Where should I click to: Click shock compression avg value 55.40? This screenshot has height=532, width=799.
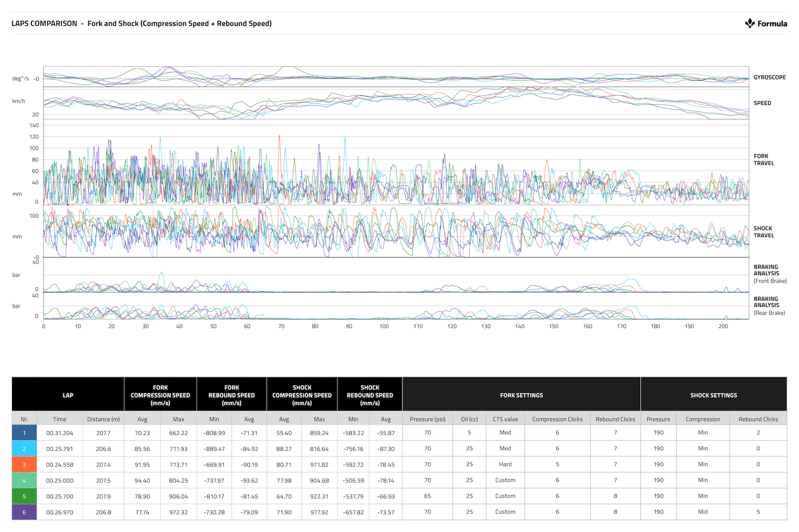(284, 433)
